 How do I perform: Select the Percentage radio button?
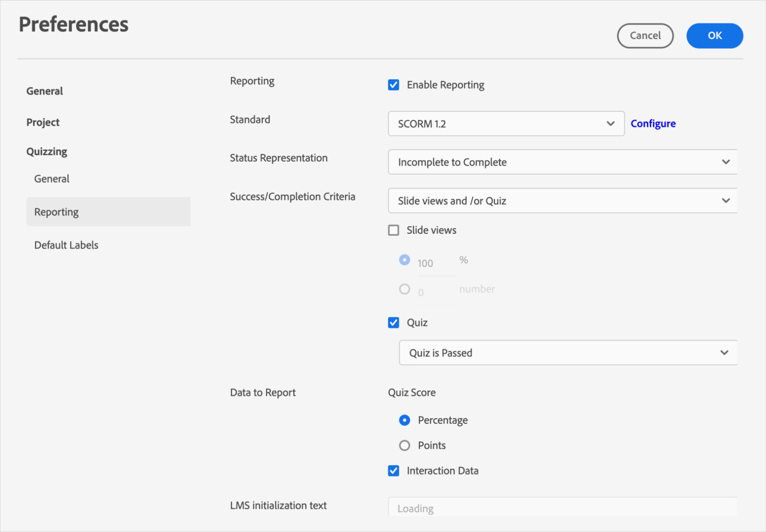[x=404, y=420]
